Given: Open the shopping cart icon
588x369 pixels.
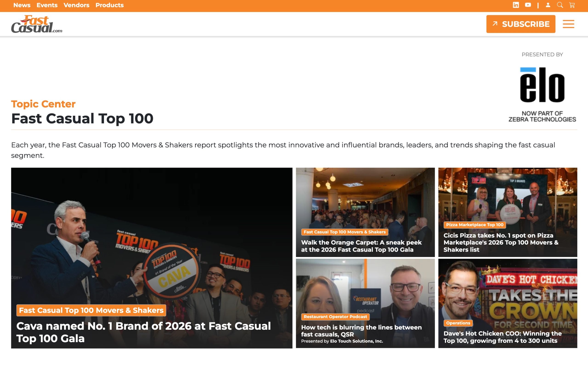Looking at the screenshot, I should pyautogui.click(x=572, y=5).
